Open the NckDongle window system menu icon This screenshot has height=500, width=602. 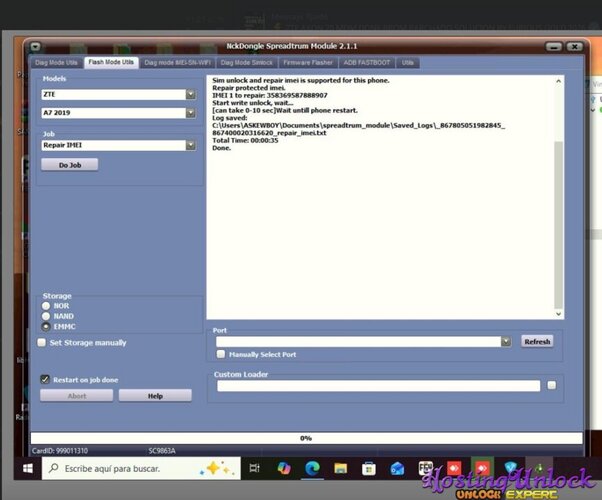35,46
